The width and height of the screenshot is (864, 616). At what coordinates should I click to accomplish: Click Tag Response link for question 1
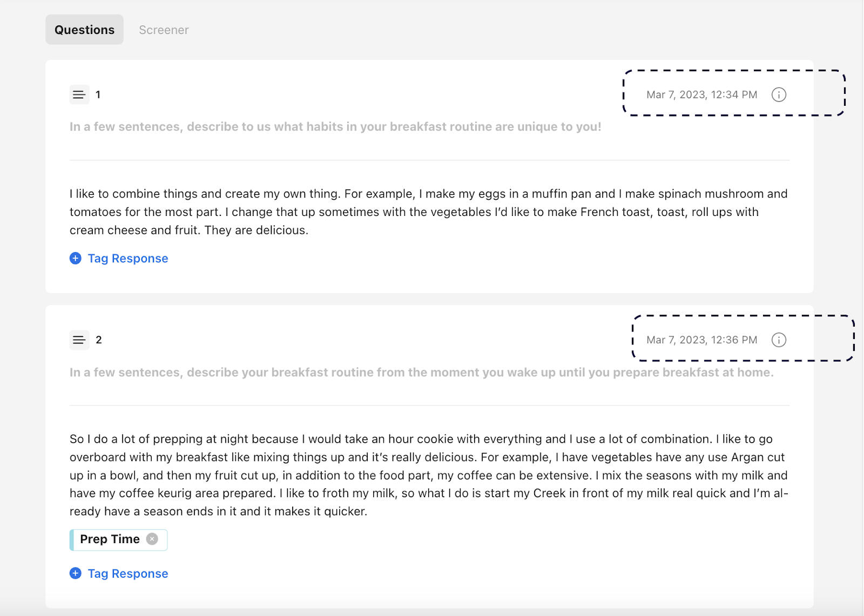pos(128,259)
